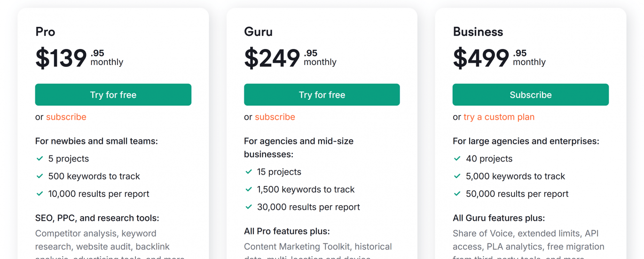Select the Business plan title
Screen dimensions: 644x259
[x=478, y=32]
